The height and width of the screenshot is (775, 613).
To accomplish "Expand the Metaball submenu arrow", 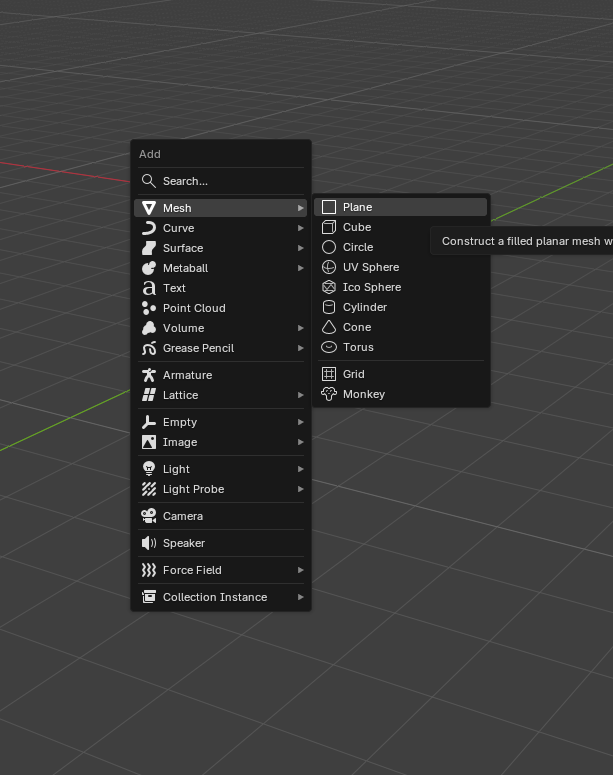I will tap(301, 268).
